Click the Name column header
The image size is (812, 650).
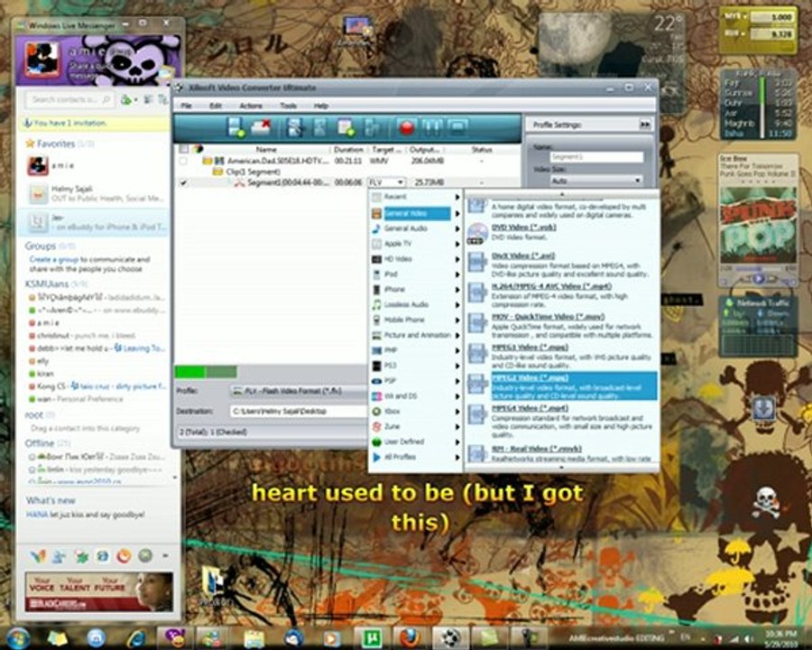point(265,149)
